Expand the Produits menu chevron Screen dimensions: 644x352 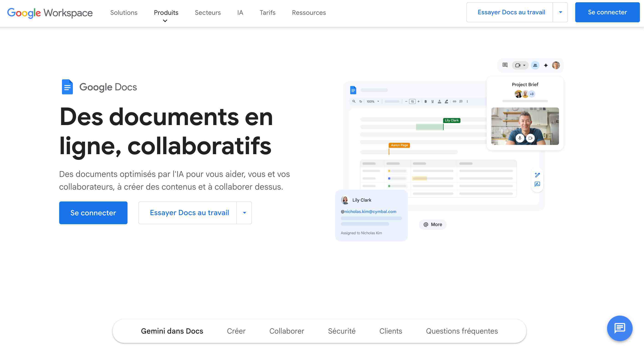165,21
